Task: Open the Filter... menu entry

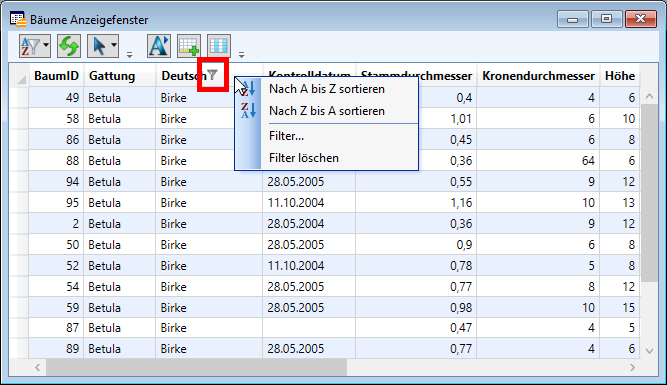Action: [x=327, y=136]
